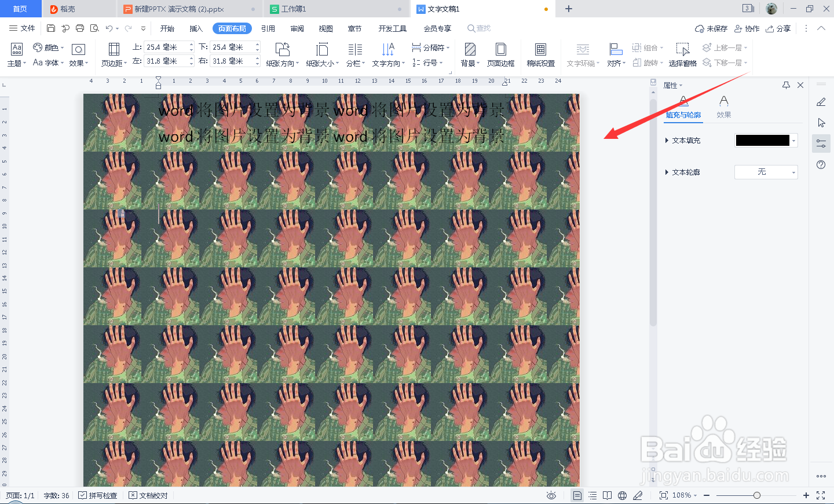
Task: Click the pencil edit icon in right sidebar
Action: point(821,102)
